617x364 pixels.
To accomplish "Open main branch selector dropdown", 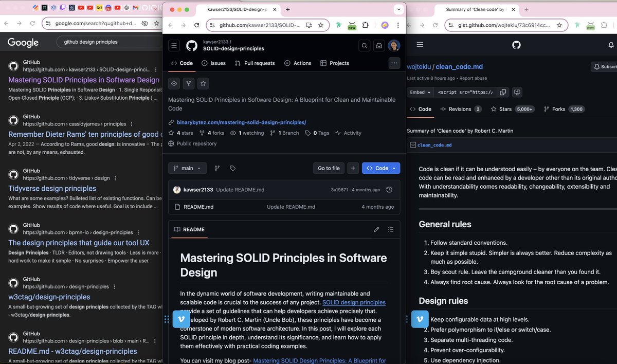I will coord(187,168).
